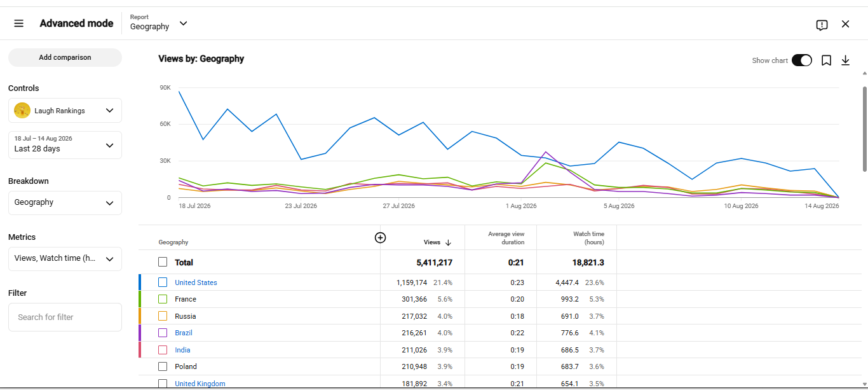868x390 pixels.
Task: Click the Watch time (hours) column header
Action: pos(588,238)
